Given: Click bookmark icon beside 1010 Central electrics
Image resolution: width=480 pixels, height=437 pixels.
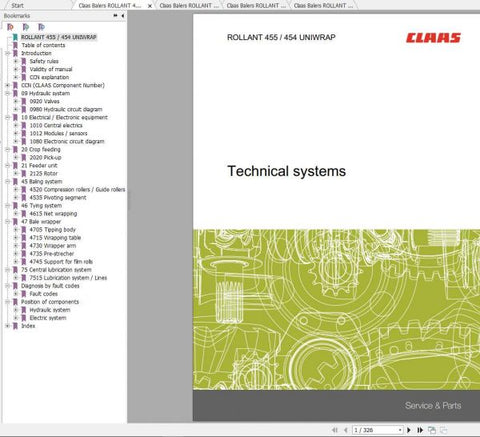Looking at the screenshot, I should [x=24, y=125].
